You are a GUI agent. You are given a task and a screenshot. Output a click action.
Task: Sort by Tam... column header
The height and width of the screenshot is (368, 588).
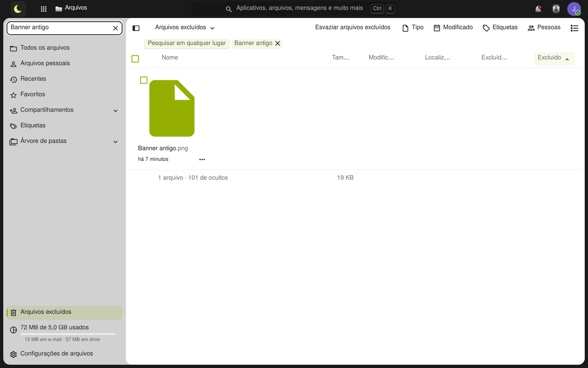tap(341, 57)
